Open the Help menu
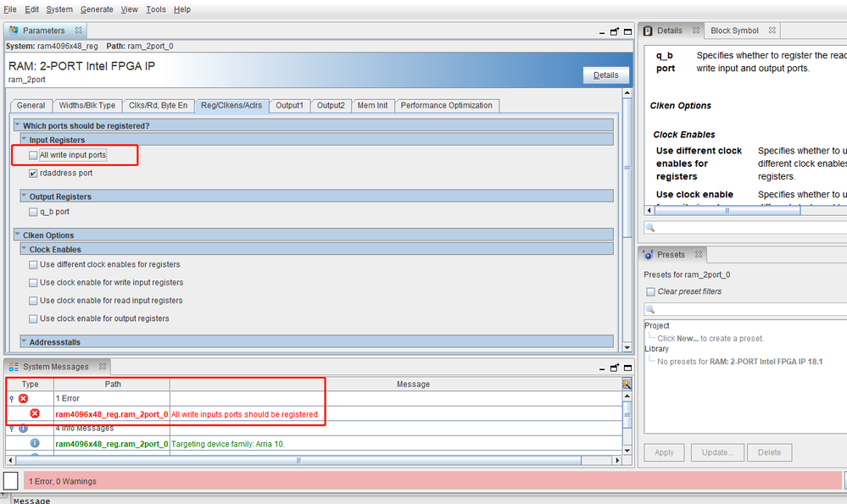Viewport: 847px width, 504px height. (x=182, y=9)
